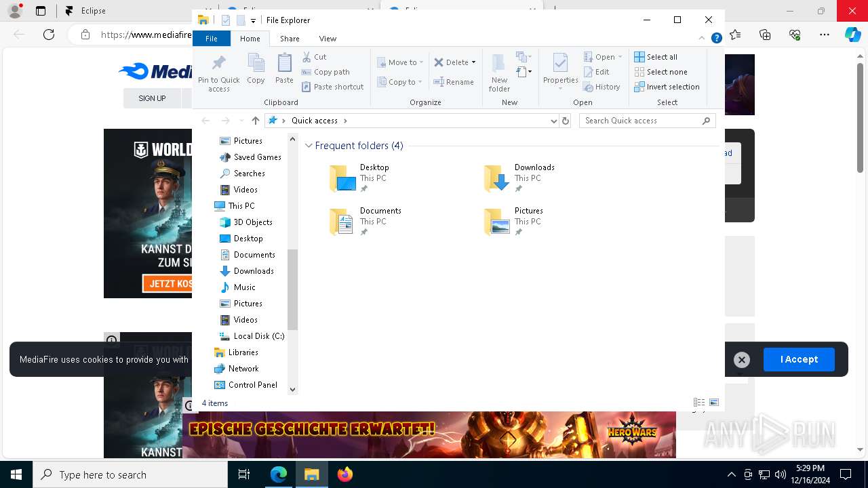Click the Paste ribbon icon

(284, 68)
